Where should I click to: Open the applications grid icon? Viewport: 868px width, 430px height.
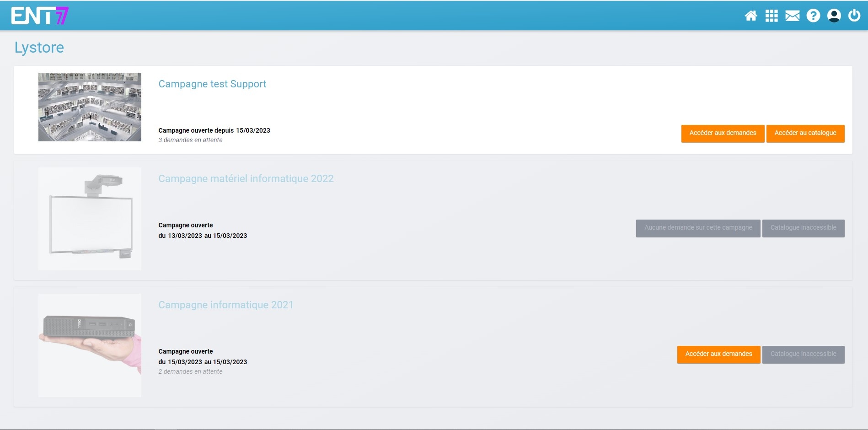[772, 16]
